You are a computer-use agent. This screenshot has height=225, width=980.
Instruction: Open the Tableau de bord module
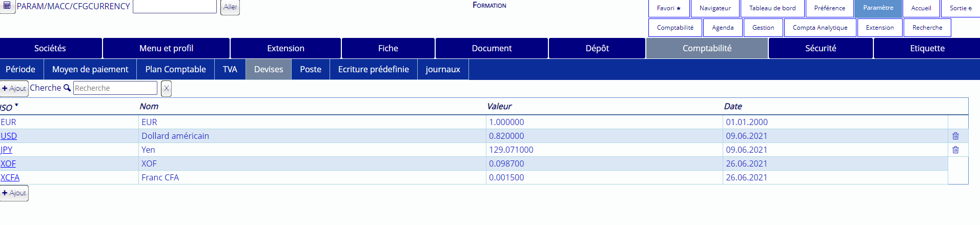click(772, 8)
